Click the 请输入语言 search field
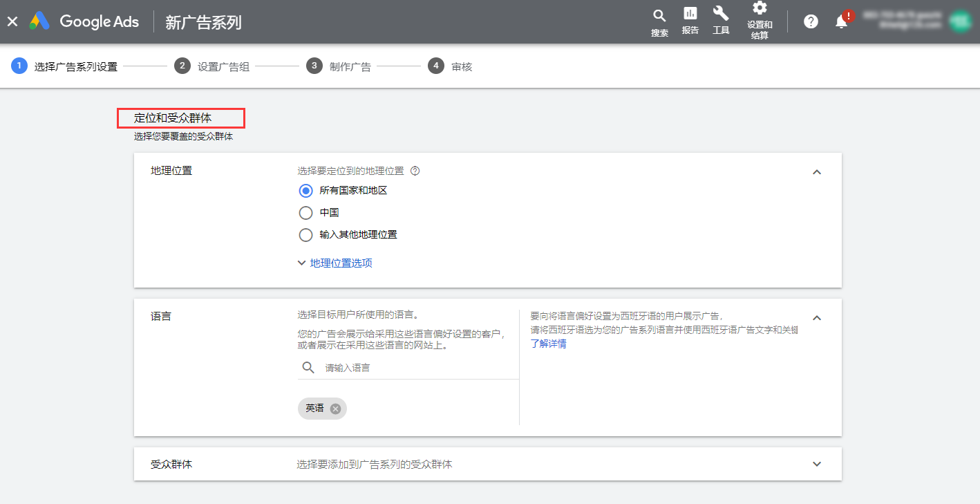The height and width of the screenshot is (504, 980). coord(415,368)
